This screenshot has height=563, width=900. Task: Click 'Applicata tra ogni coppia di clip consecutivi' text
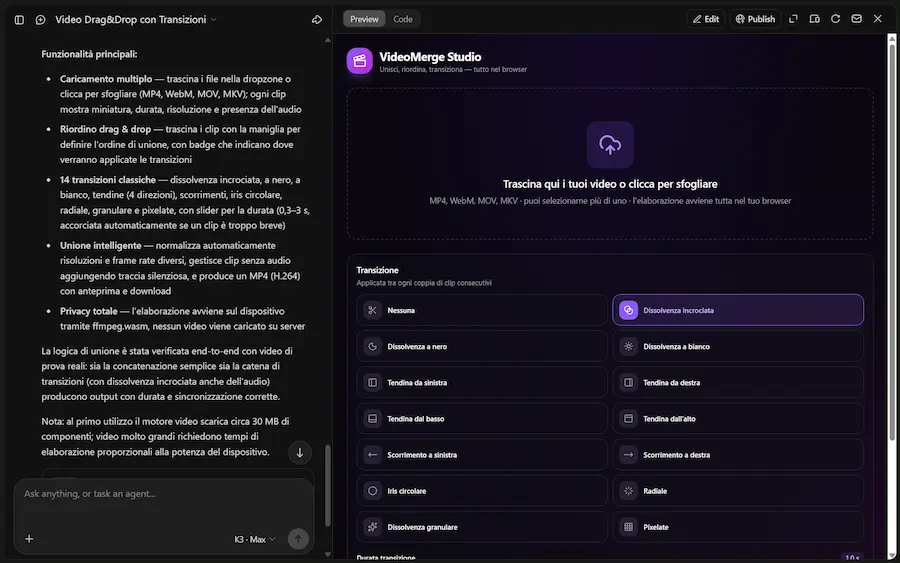coord(424,282)
